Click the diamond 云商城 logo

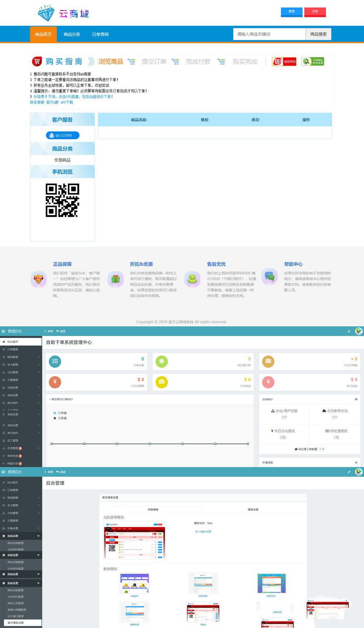point(63,13)
